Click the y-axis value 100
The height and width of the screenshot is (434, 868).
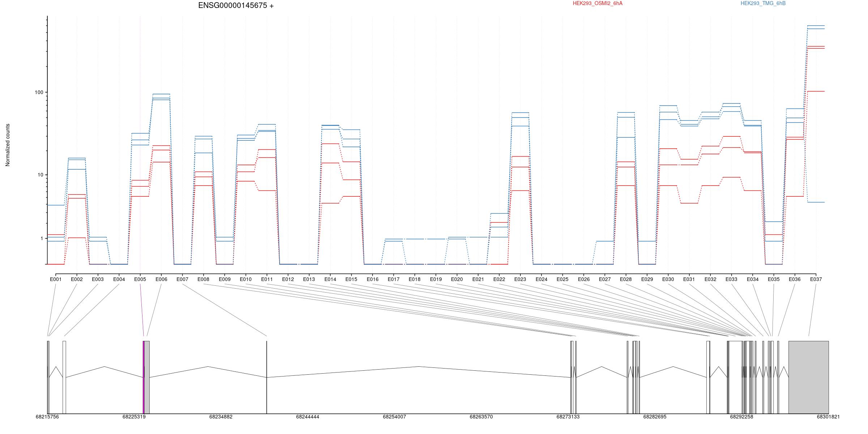tap(39, 92)
